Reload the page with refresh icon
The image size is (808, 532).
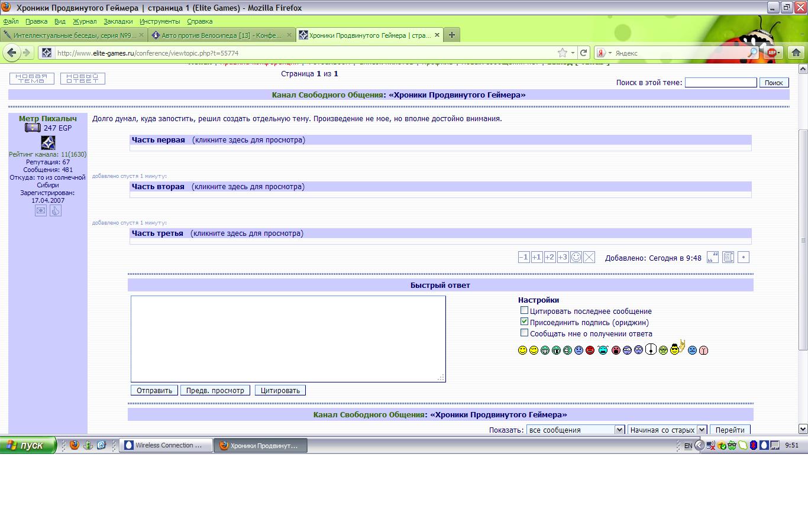click(x=583, y=53)
